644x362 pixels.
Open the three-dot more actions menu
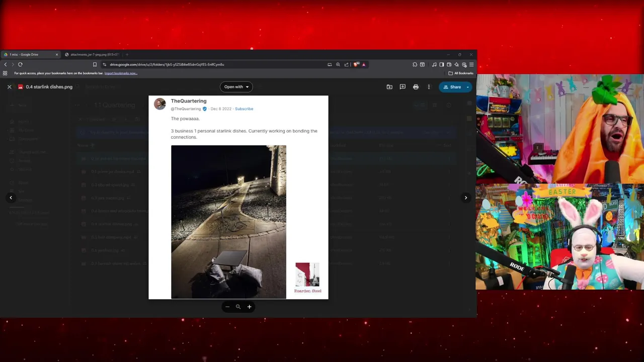[x=429, y=87]
